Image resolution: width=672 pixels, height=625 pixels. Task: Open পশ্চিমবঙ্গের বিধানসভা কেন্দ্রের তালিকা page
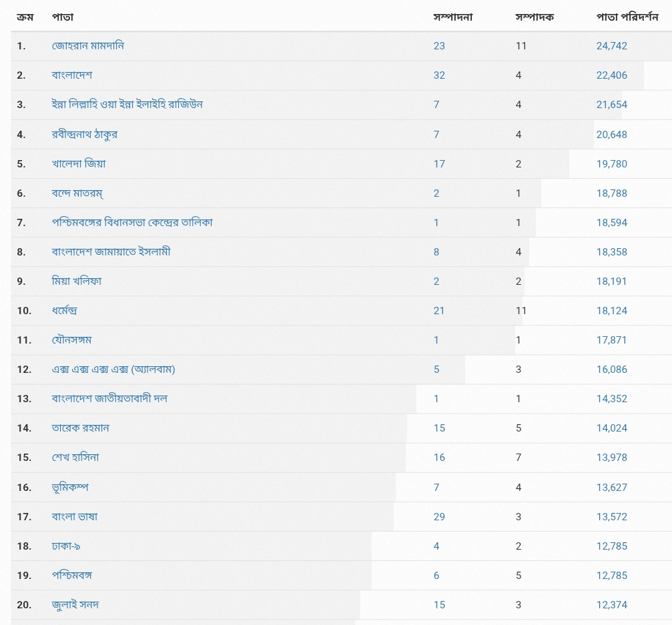pos(132,222)
